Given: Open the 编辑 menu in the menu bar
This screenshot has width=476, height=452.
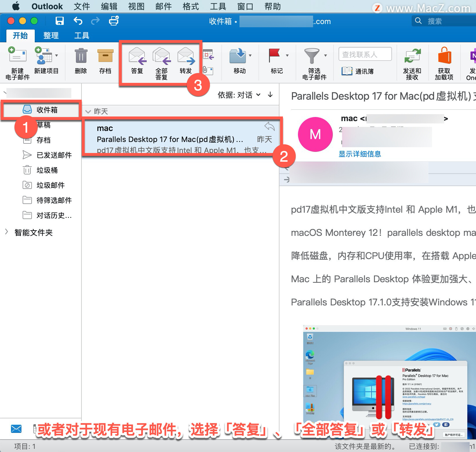Looking at the screenshot, I should tap(109, 6).
